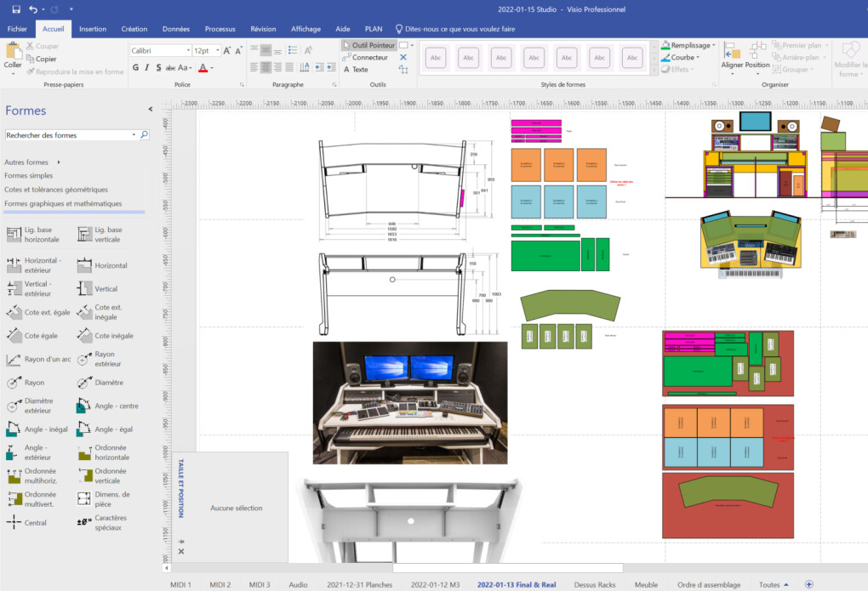Switch to Dessus Racks page tab
The image size is (868, 591).
point(595,584)
